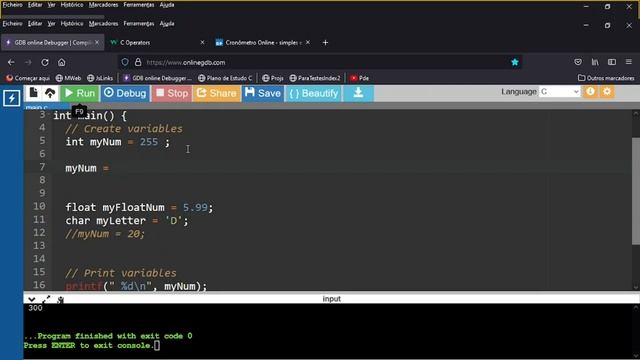640x360 pixels.
Task: Go to the browser home page
Action: tap(62, 62)
